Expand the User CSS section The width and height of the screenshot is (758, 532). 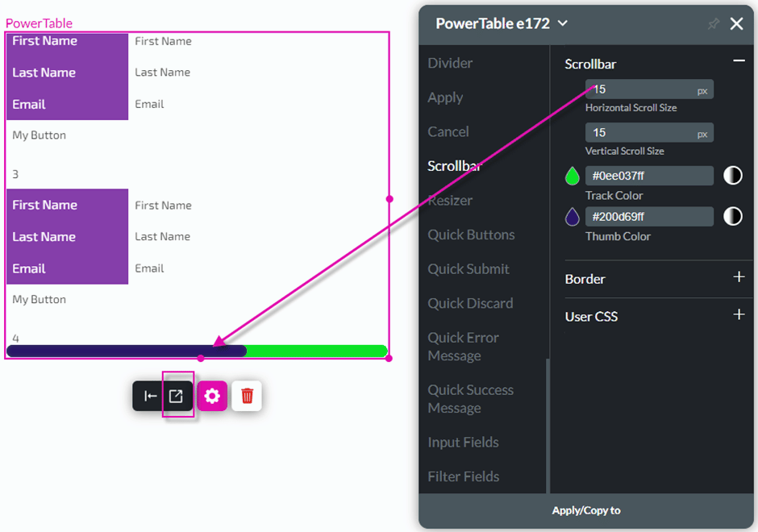coord(739,316)
